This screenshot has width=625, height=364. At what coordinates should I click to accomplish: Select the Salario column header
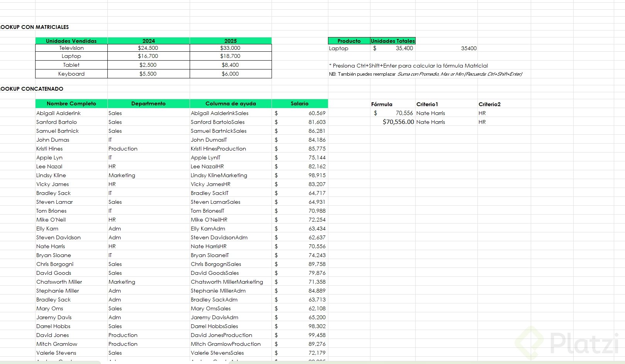(x=300, y=103)
